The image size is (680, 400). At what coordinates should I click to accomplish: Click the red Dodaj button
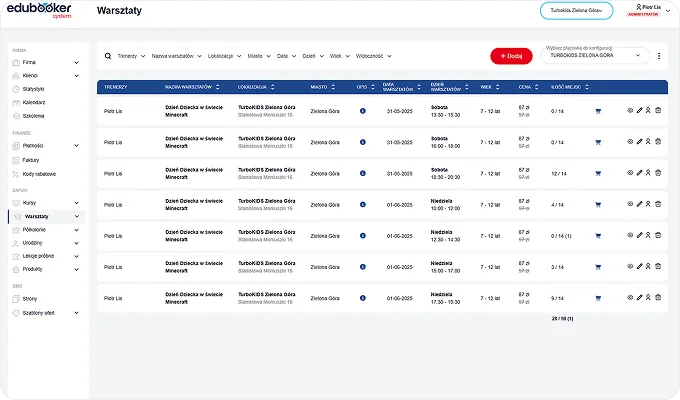coord(511,56)
